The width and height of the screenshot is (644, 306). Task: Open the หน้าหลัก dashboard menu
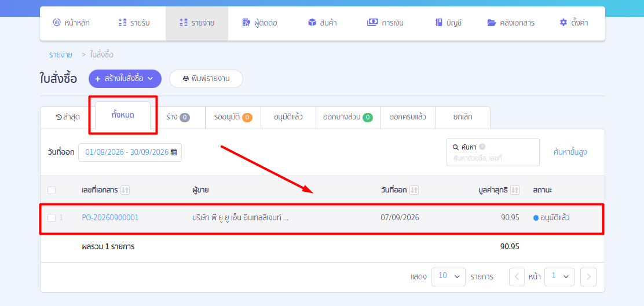[x=71, y=23]
